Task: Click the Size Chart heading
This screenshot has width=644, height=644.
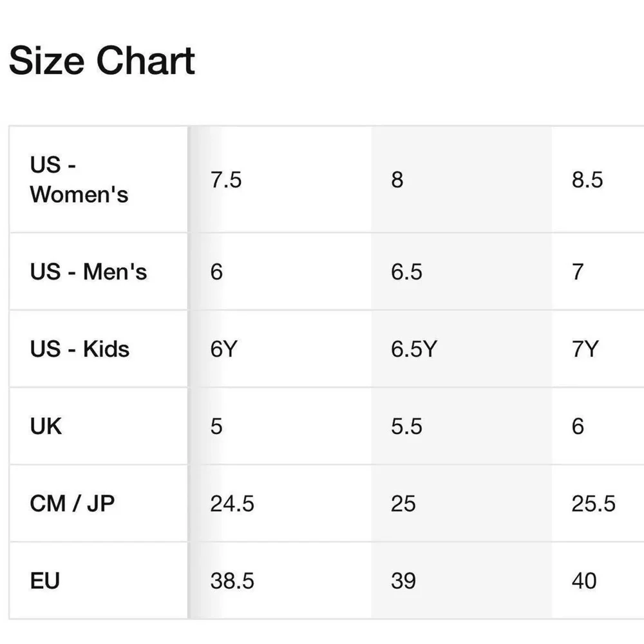Action: click(102, 61)
